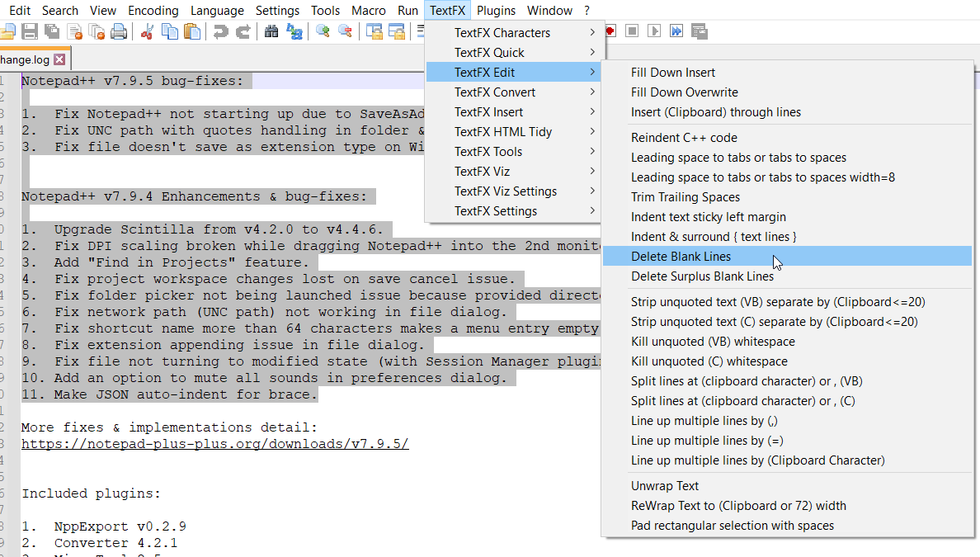
Task: Click the Undo arrow icon
Action: tap(220, 31)
